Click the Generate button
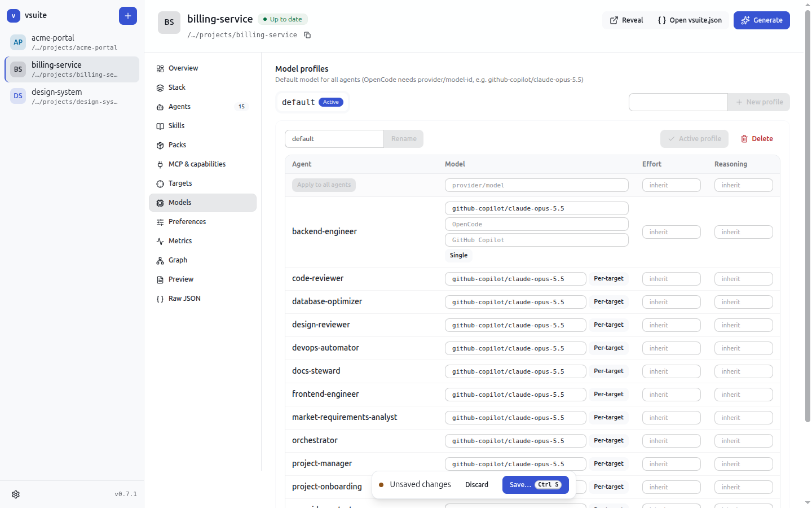Screen dimensions: 812x508 (762, 20)
